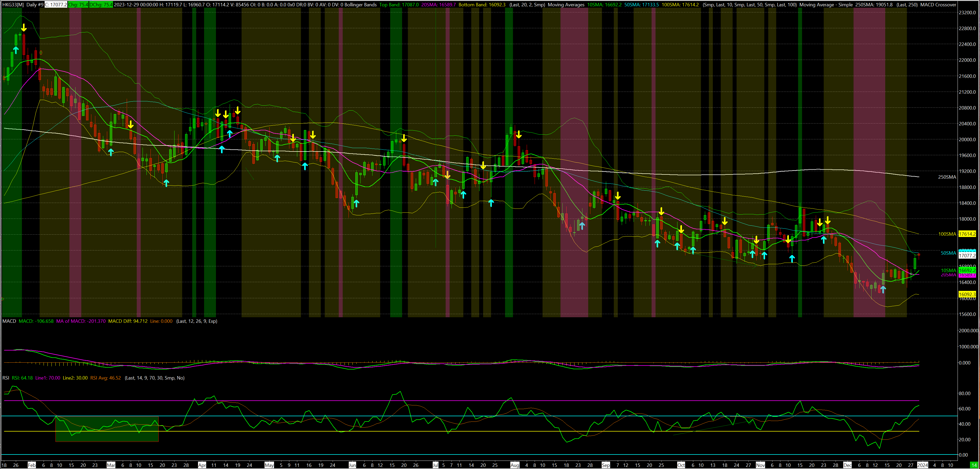Click the white close price C: 17077.2 box
980x469 pixels.
pyautogui.click(x=56, y=4)
